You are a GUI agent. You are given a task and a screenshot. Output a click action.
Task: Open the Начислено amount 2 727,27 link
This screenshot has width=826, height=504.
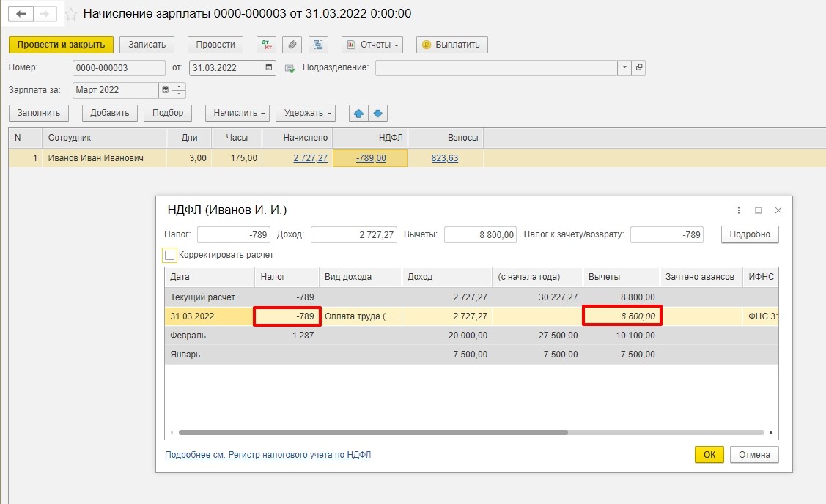(310, 158)
